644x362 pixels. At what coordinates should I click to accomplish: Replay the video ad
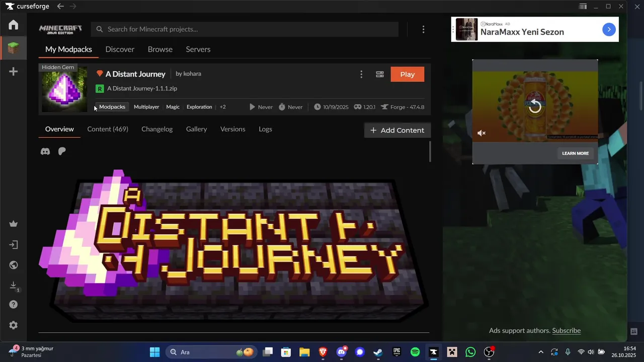pyautogui.click(x=535, y=106)
